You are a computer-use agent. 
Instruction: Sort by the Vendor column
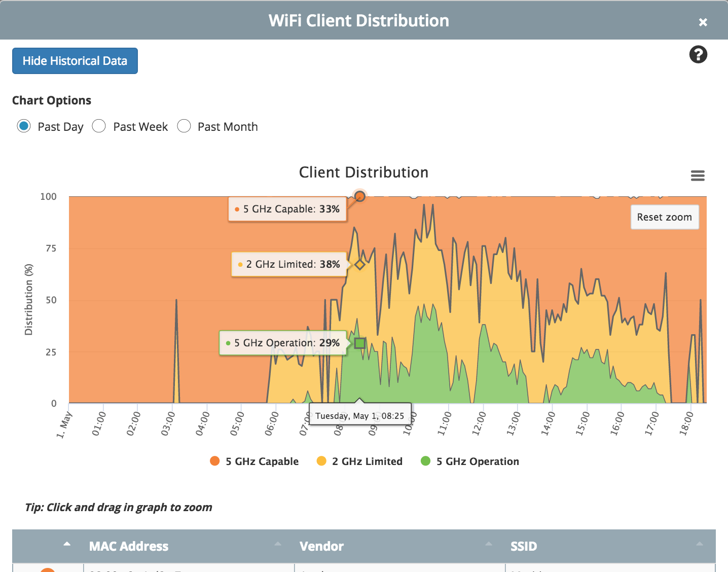[x=321, y=546]
